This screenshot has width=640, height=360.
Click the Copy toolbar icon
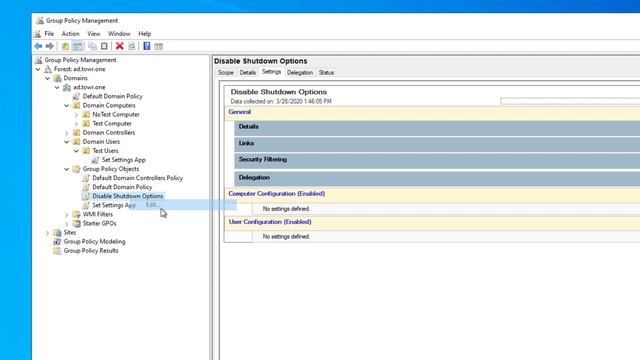tap(92, 46)
